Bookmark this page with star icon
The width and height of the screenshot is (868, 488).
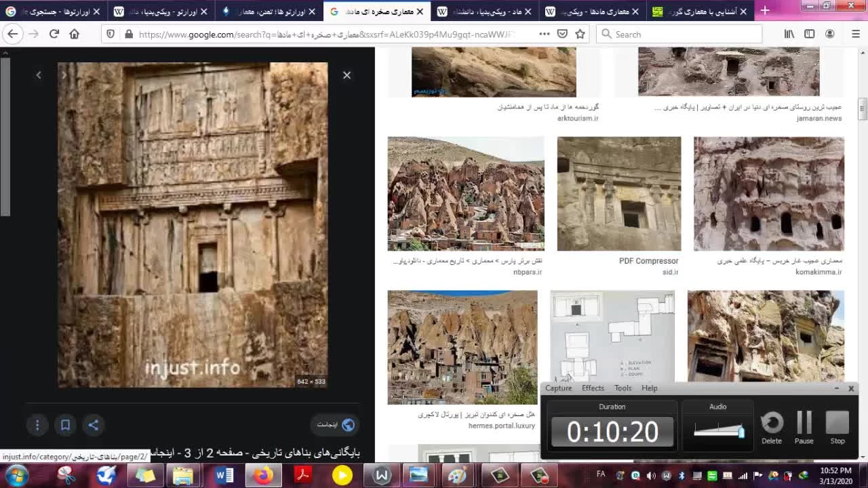[580, 34]
